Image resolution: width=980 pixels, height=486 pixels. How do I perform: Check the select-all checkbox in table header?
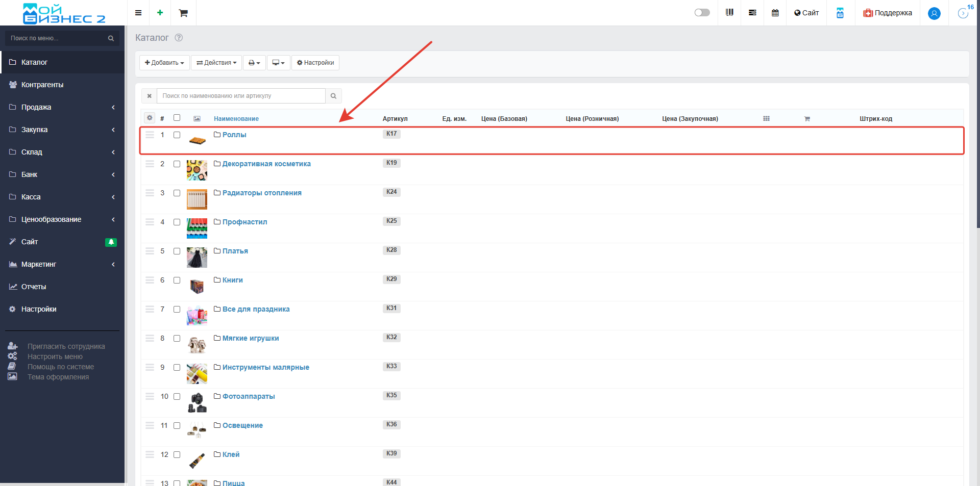(177, 118)
